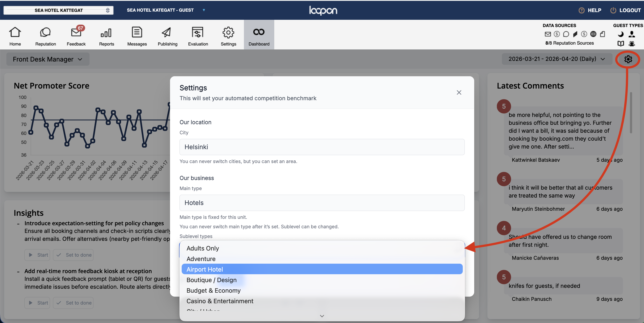Open Feedback with 67 badge

click(76, 36)
